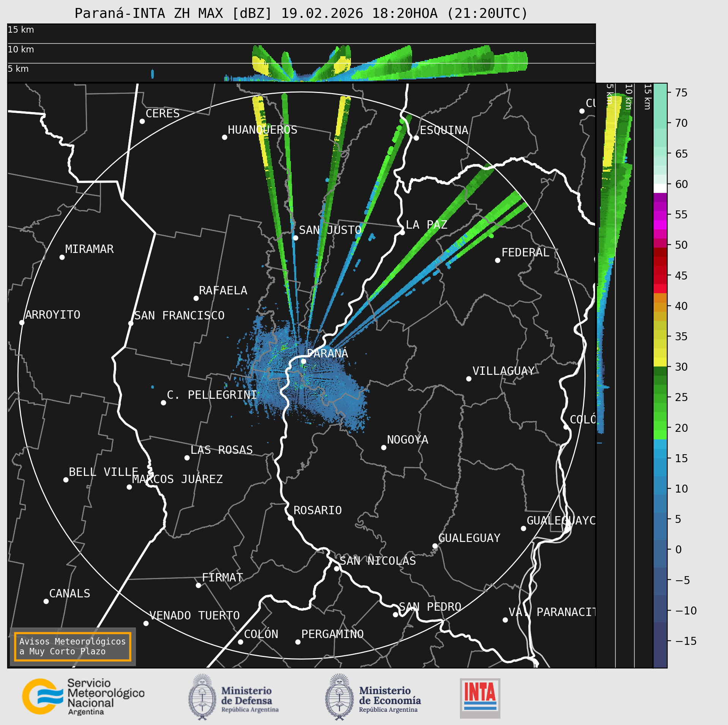The width and height of the screenshot is (728, 725).
Task: Click the ROSARIO city label
Action: [317, 510]
